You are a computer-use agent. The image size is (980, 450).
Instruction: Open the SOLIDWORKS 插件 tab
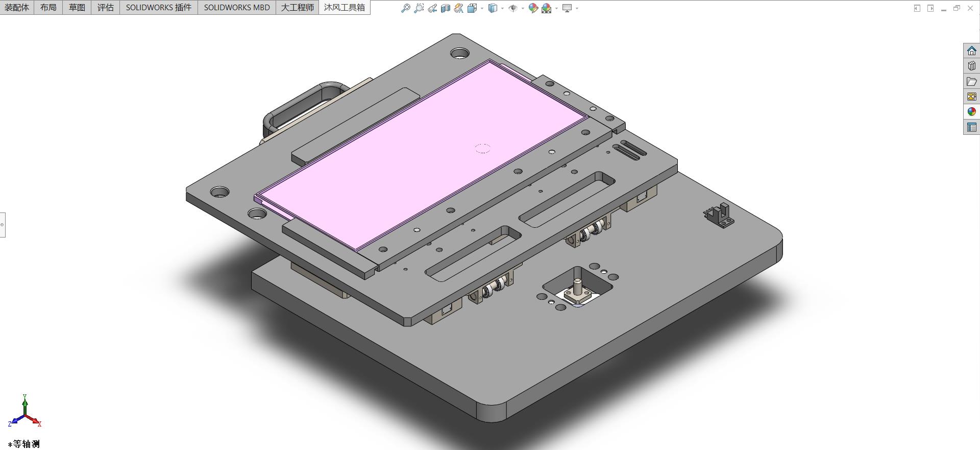coord(159,7)
